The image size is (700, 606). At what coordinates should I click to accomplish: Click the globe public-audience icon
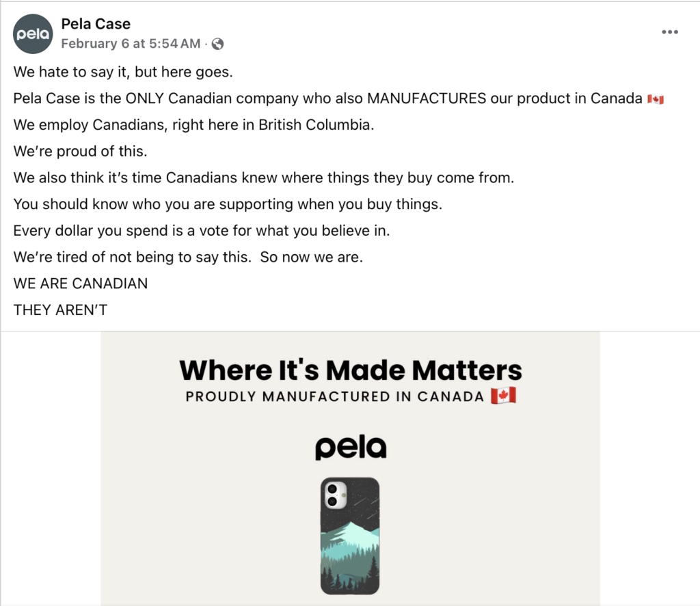point(218,44)
